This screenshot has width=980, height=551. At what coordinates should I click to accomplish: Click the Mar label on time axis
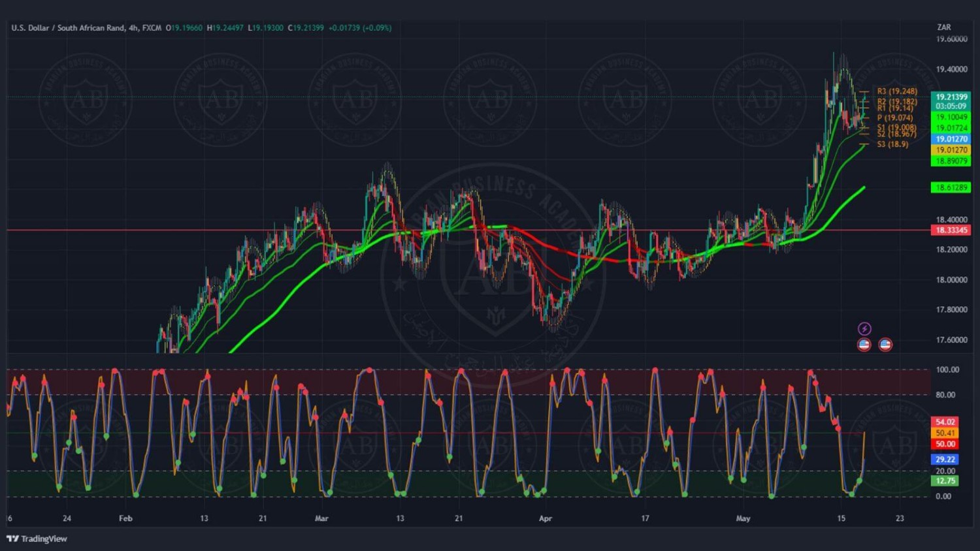(x=321, y=518)
